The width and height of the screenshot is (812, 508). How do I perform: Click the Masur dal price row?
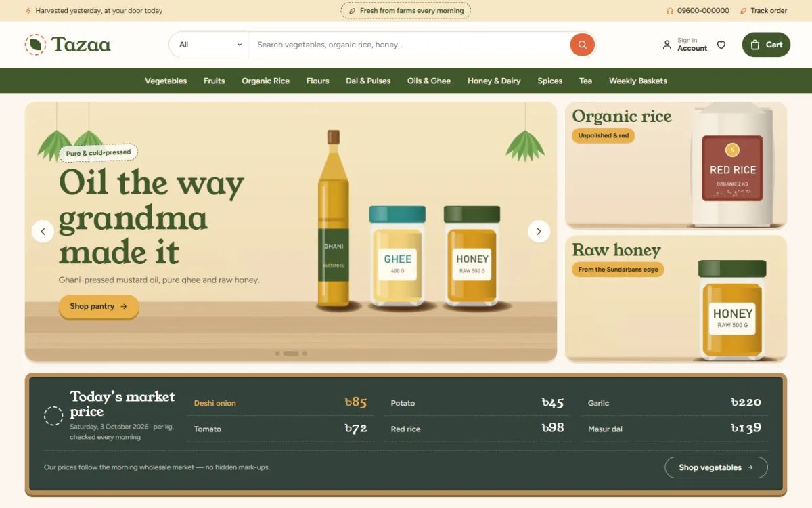coord(675,429)
